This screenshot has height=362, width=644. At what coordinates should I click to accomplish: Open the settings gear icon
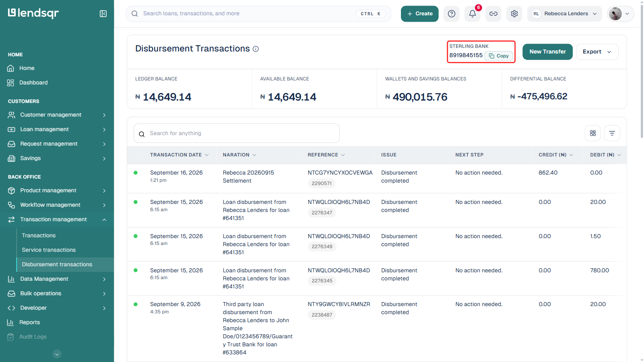click(x=514, y=14)
